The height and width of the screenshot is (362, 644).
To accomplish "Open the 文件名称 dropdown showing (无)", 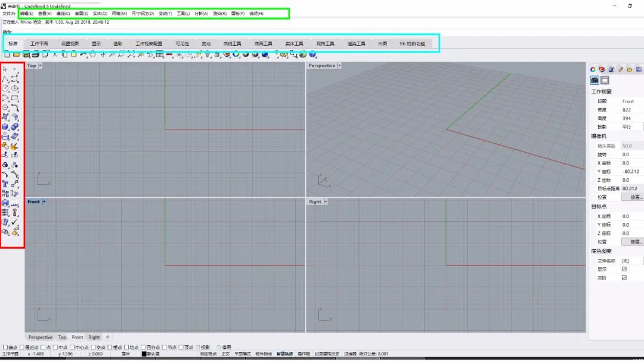I will [x=631, y=261].
